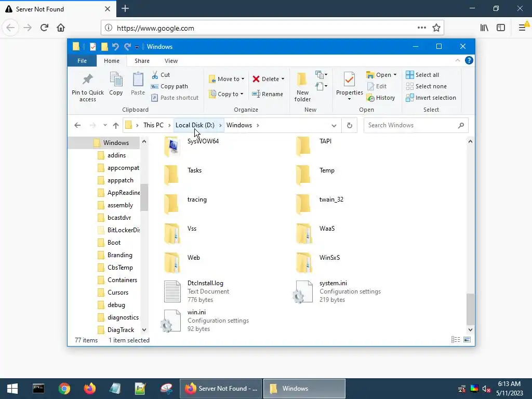Open a new Firefox tab
Screen dimensions: 532x399
coord(125,8)
